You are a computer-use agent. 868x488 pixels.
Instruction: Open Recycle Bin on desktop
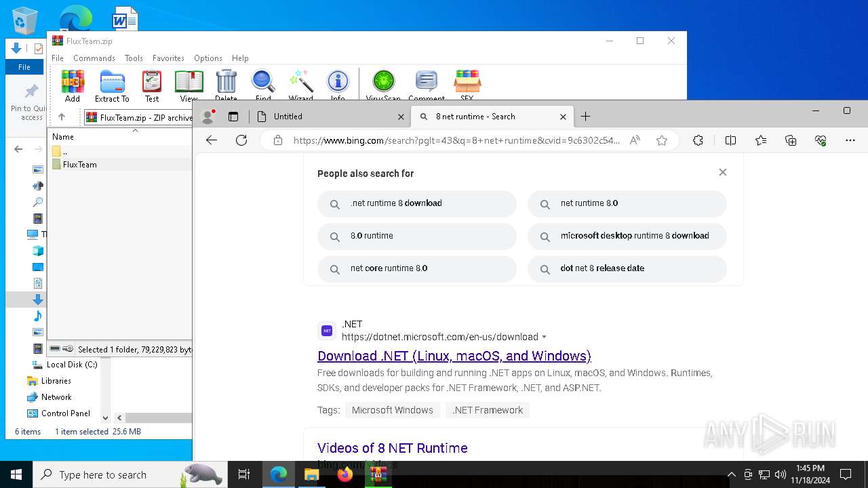(x=24, y=20)
